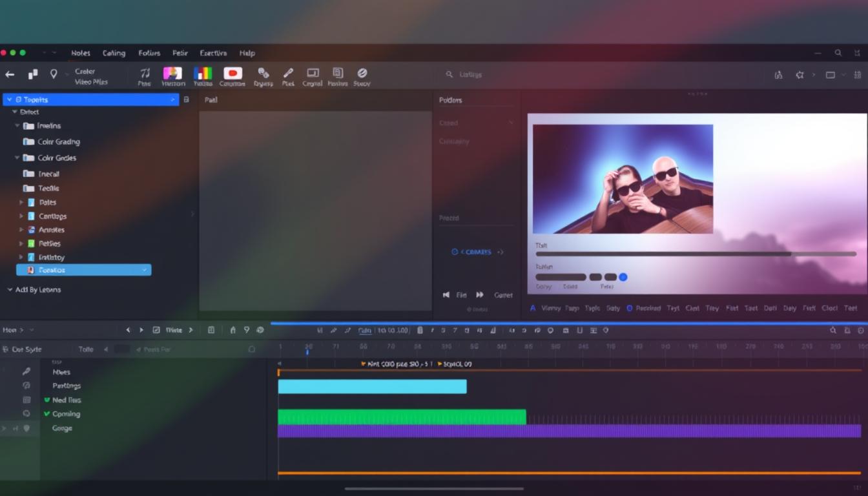Open the Notes menu
The height and width of the screenshot is (496, 868).
pyautogui.click(x=81, y=53)
